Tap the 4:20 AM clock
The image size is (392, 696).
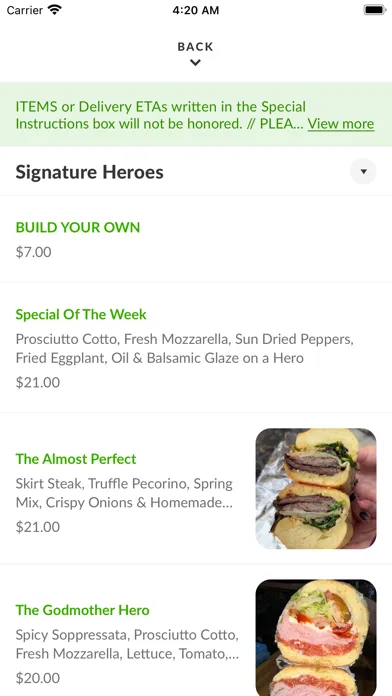(196, 10)
